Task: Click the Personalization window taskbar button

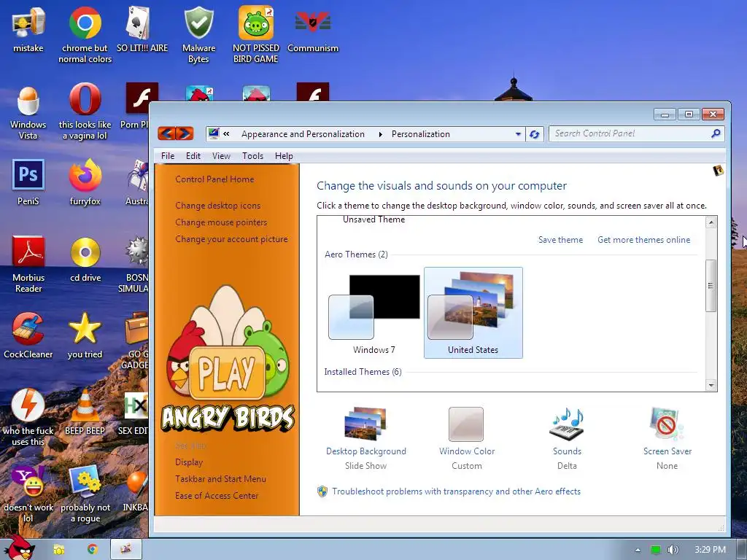Action: coord(126,550)
